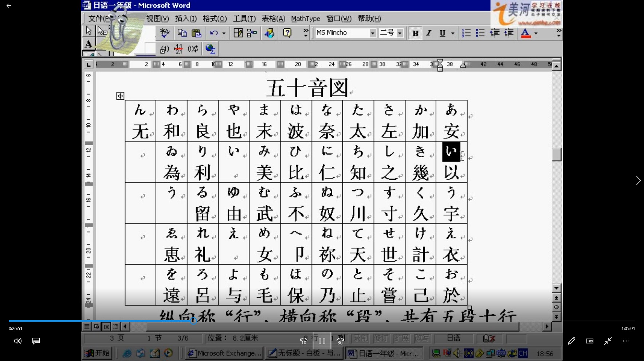644x361 pixels.
Task: Skip back 10 seconds
Action: 303,341
